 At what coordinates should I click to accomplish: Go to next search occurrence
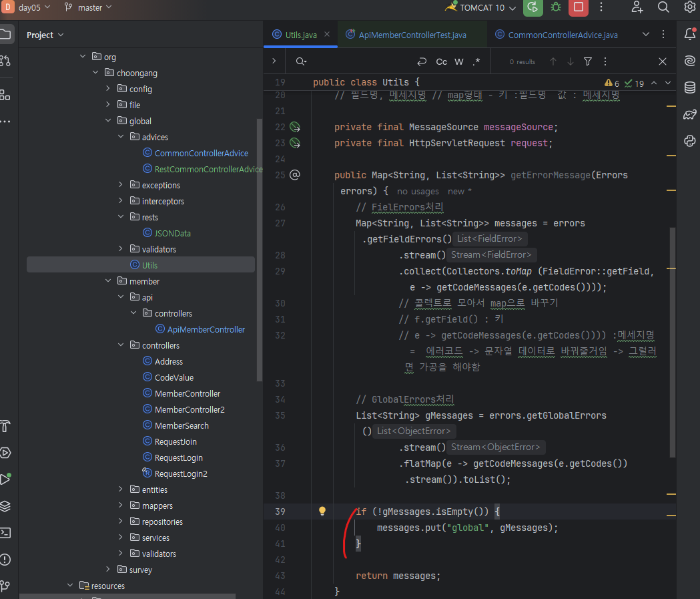tap(571, 61)
